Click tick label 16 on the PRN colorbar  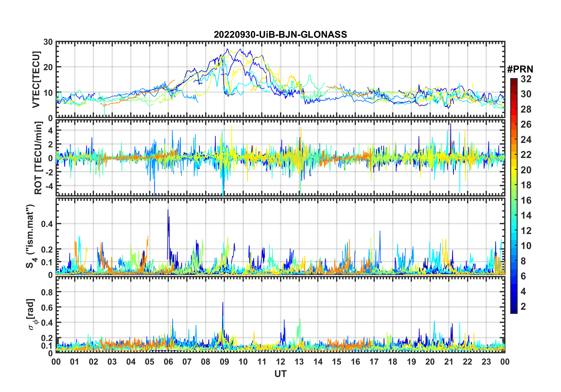click(526, 200)
